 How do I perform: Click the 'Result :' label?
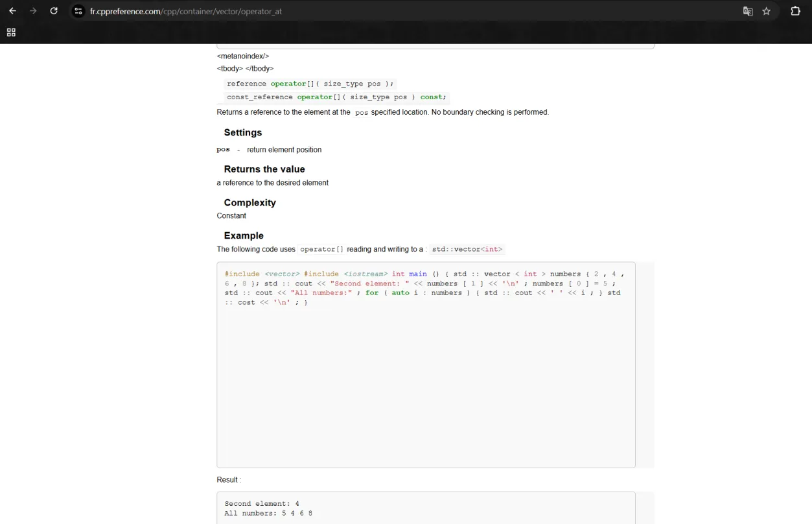[x=229, y=480]
